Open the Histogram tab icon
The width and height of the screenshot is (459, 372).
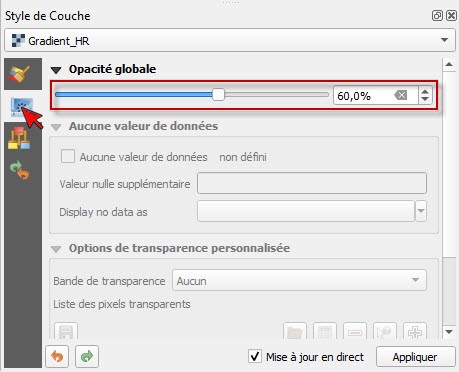19,138
